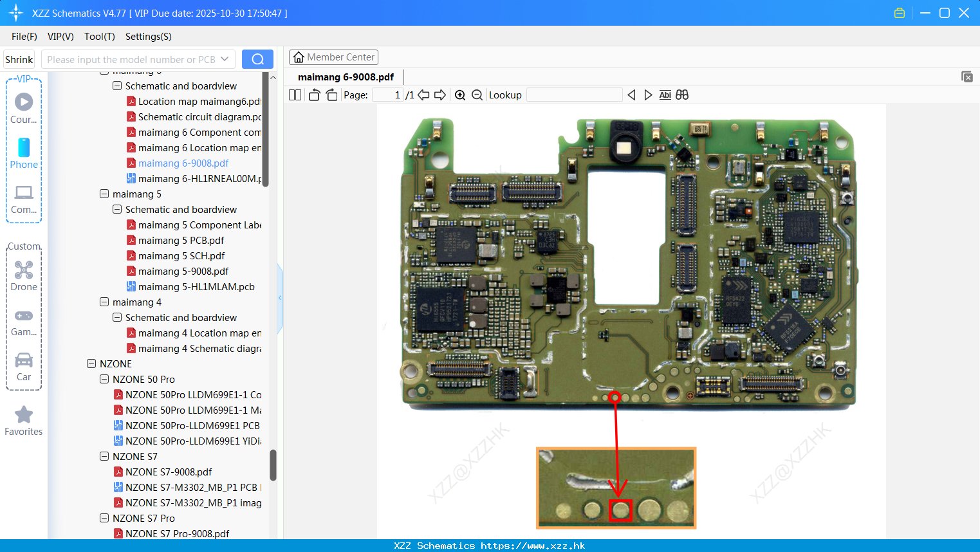This screenshot has height=552, width=980.
Task: Collapse the side panel splitter handle
Action: [280, 298]
